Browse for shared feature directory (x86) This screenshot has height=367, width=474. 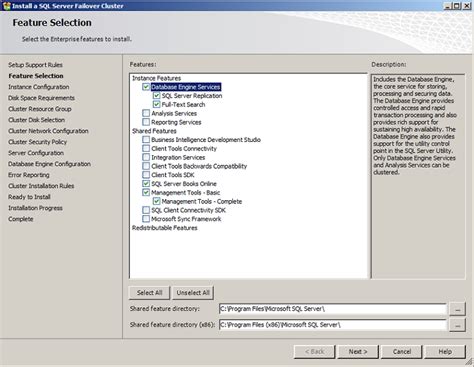[x=457, y=325]
